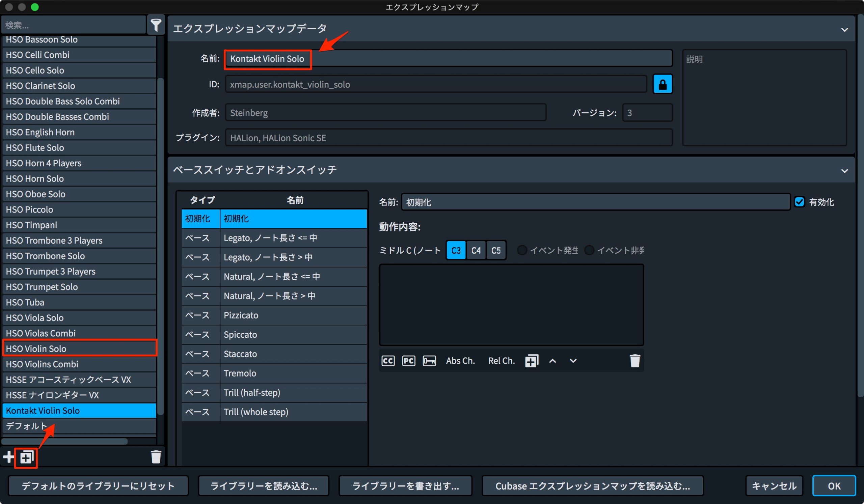Viewport: 864px width, 504px height.
Task: Click the 名前 column header of switch table
Action: pyautogui.click(x=295, y=200)
